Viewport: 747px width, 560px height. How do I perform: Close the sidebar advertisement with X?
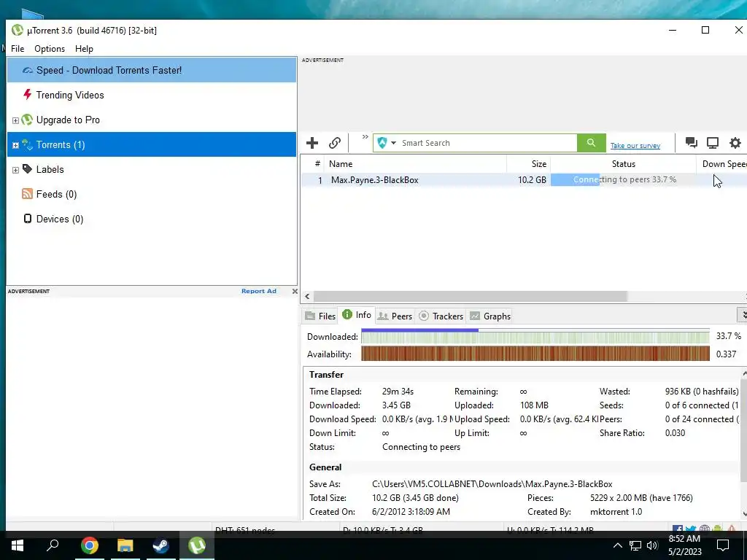(295, 291)
